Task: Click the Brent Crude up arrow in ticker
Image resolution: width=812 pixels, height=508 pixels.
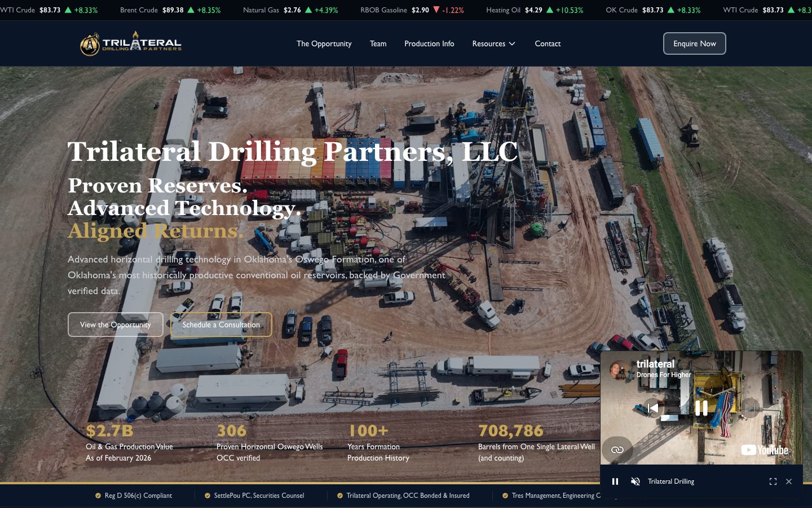Action: coord(191,10)
